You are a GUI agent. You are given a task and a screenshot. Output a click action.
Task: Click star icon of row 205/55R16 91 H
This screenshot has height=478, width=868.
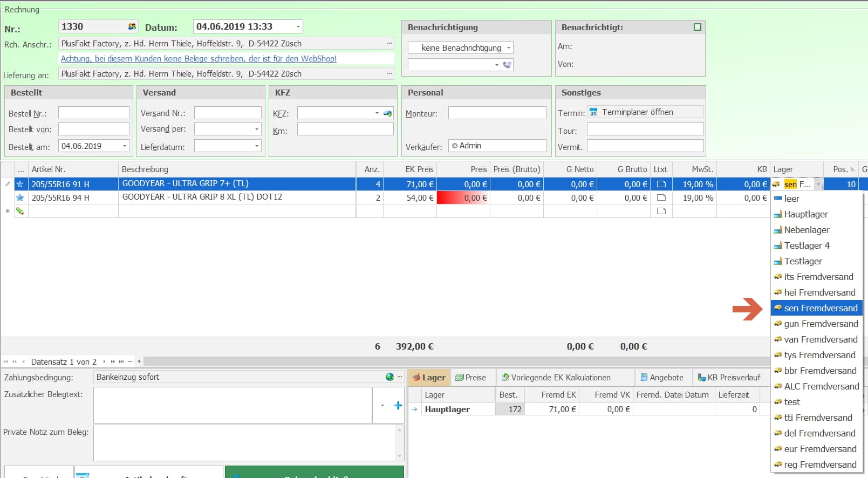20,184
